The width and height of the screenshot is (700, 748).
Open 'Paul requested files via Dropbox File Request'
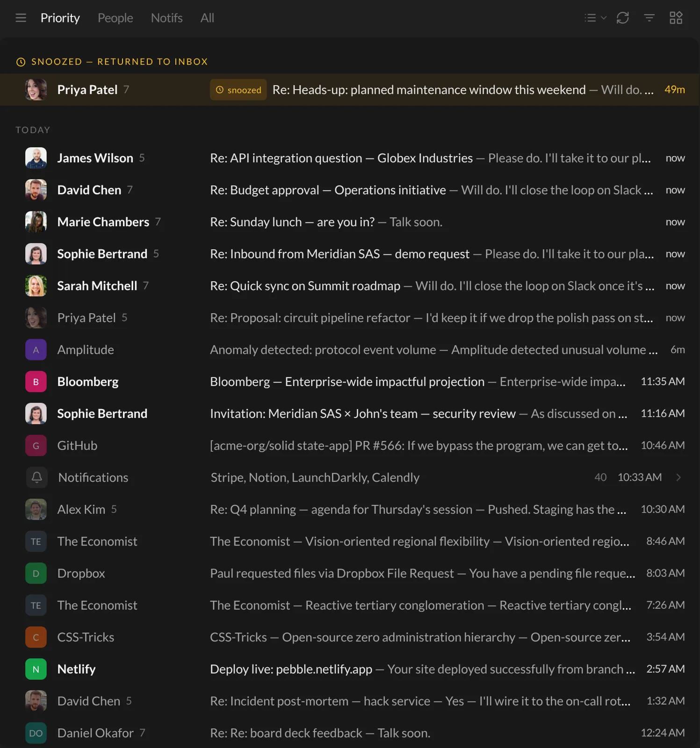click(x=350, y=573)
